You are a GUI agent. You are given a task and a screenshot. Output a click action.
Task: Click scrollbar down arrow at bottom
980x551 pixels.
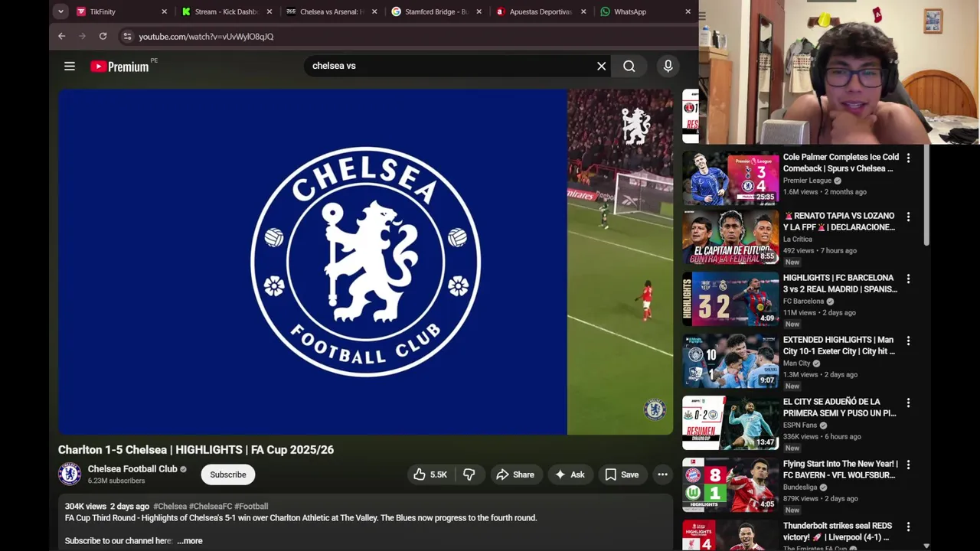(x=926, y=546)
